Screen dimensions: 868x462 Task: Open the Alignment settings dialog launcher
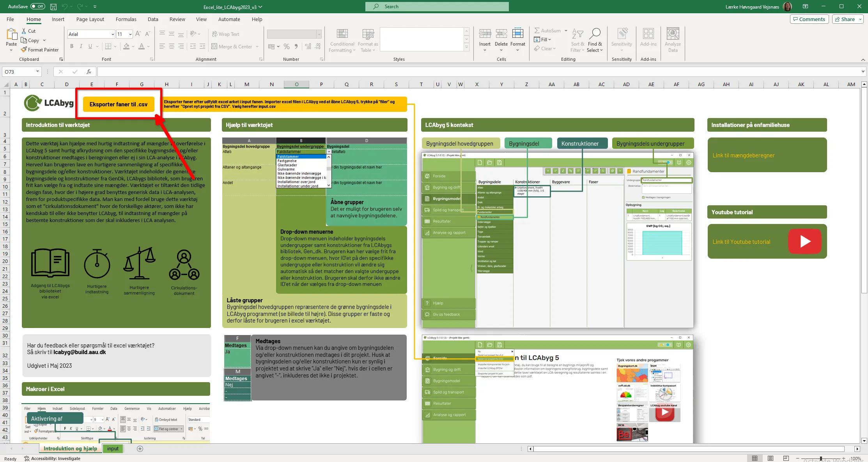pyautogui.click(x=261, y=59)
